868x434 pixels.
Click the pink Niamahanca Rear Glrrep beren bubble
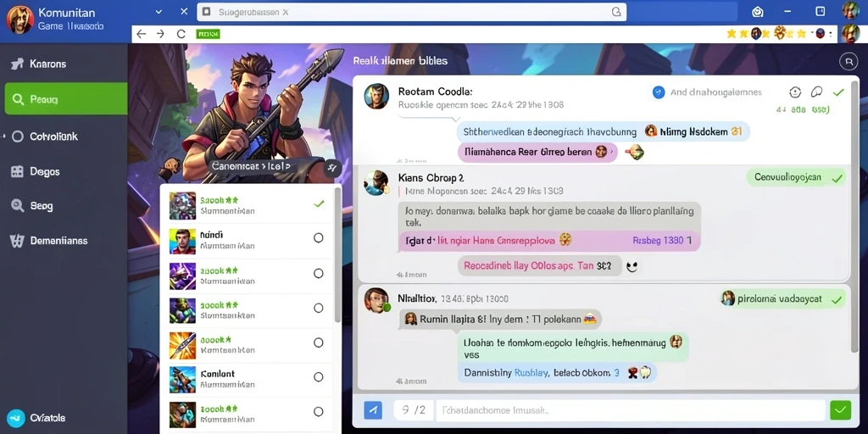pyautogui.click(x=537, y=152)
